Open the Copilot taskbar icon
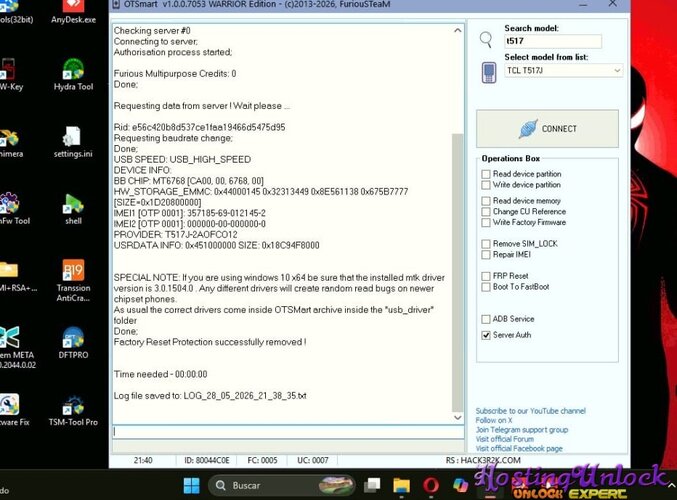The width and height of the screenshot is (677, 500). point(460,485)
